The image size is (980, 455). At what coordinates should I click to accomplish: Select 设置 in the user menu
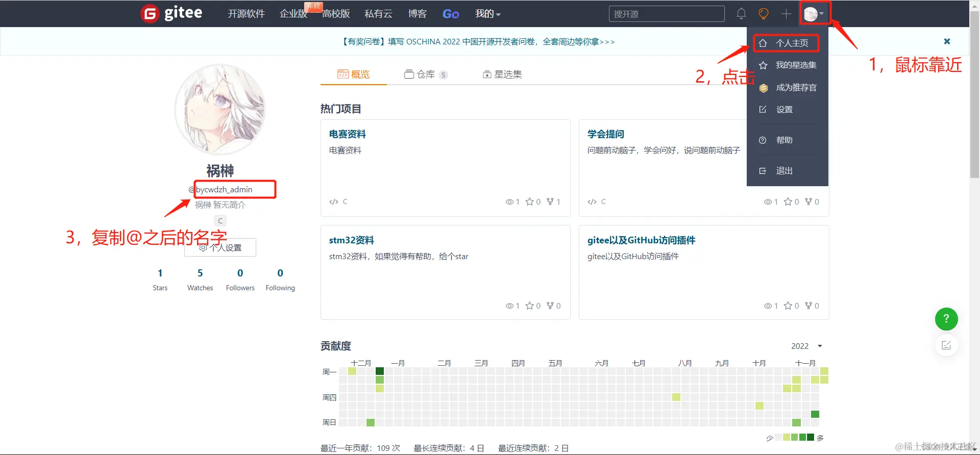click(x=788, y=110)
